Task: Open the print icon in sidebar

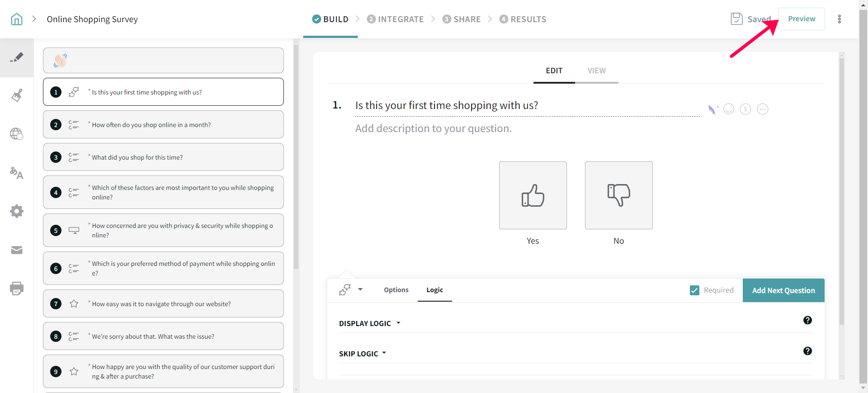Action: coord(17,288)
